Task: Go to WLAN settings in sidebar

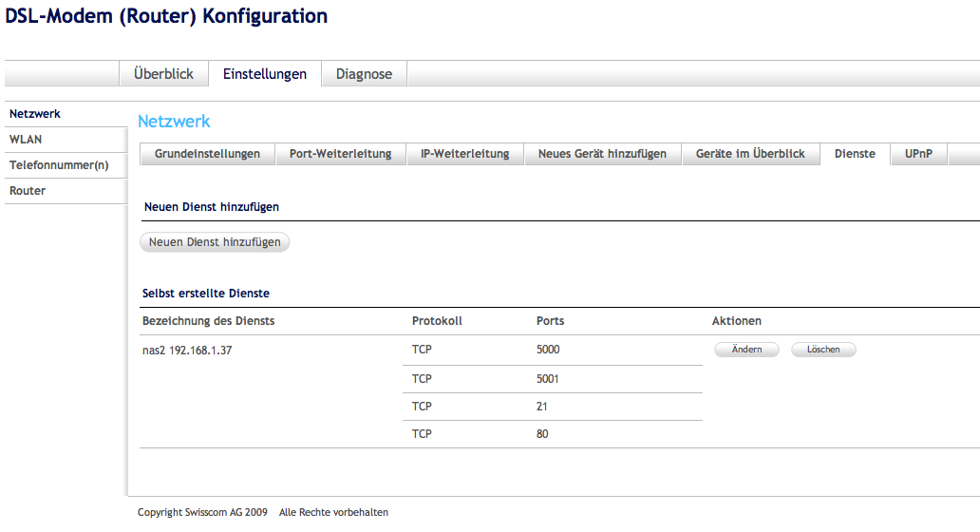Action: [x=26, y=140]
